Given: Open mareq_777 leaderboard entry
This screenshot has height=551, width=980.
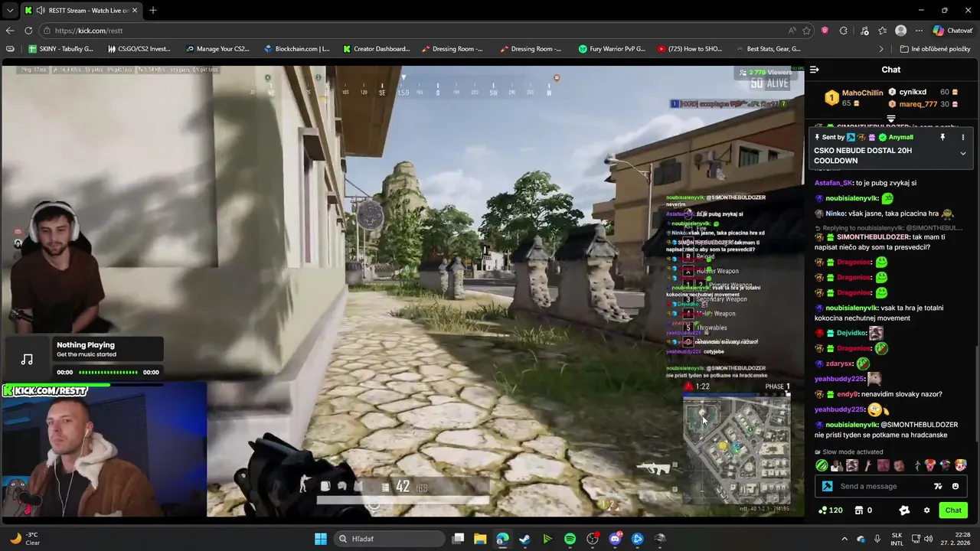Looking at the screenshot, I should point(922,104).
